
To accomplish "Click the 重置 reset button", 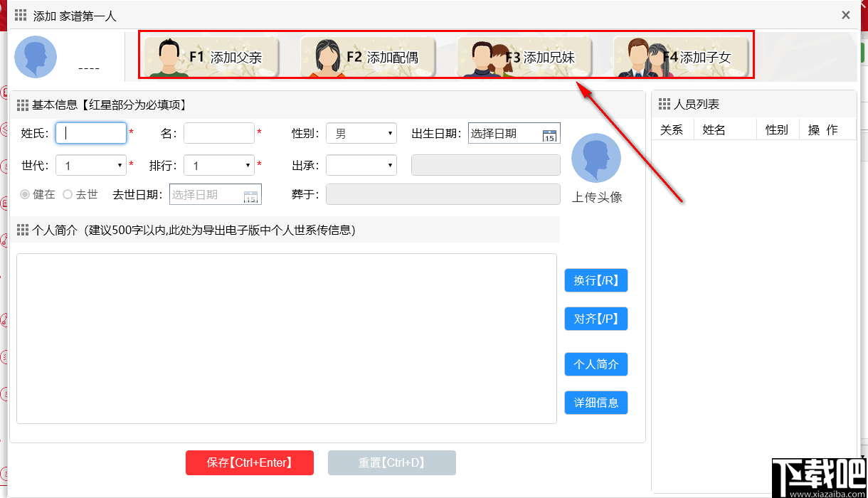I will (x=391, y=462).
